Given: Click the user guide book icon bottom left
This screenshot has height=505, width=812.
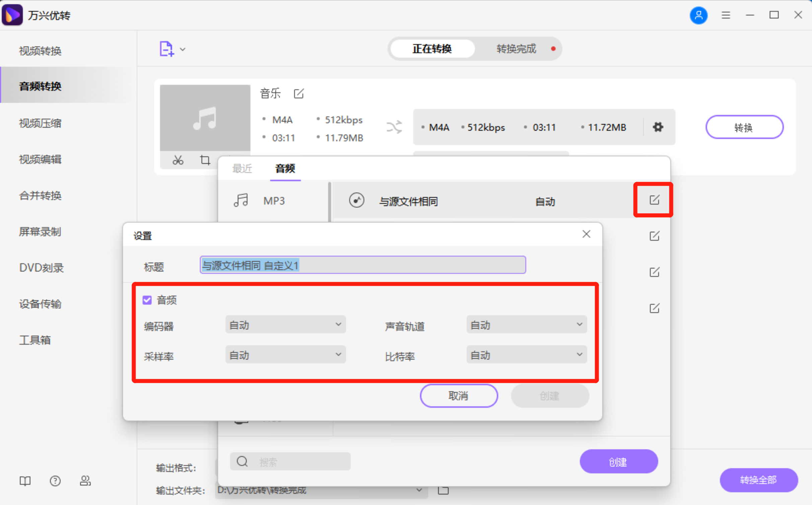Looking at the screenshot, I should 25,481.
